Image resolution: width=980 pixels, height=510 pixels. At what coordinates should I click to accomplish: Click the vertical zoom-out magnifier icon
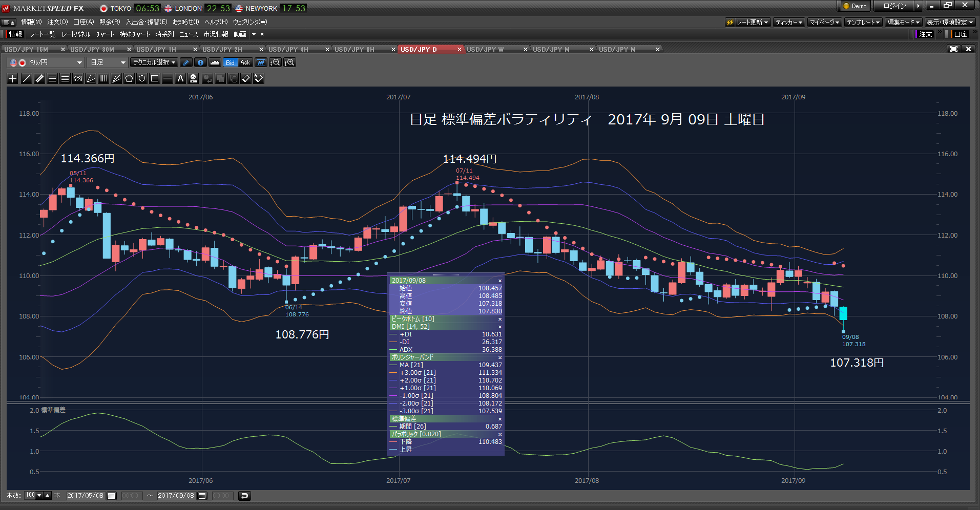point(276,62)
